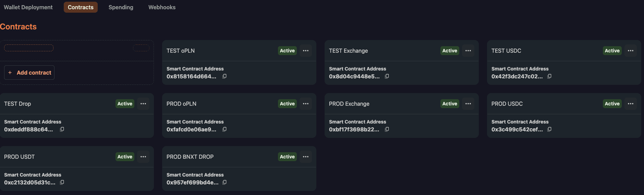
Task: Copy the PROD Exchange contract address
Action: 387,129
